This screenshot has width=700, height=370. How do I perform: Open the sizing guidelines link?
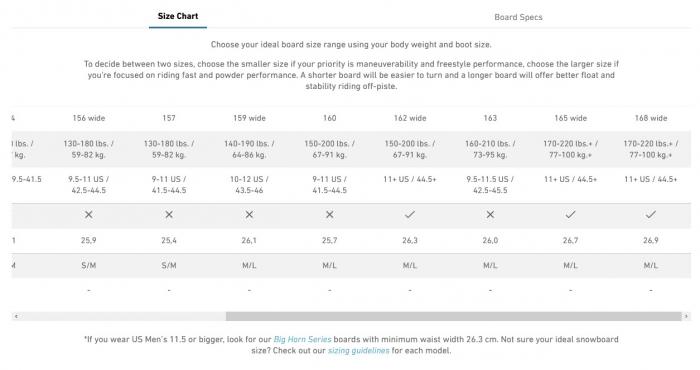pyautogui.click(x=358, y=350)
